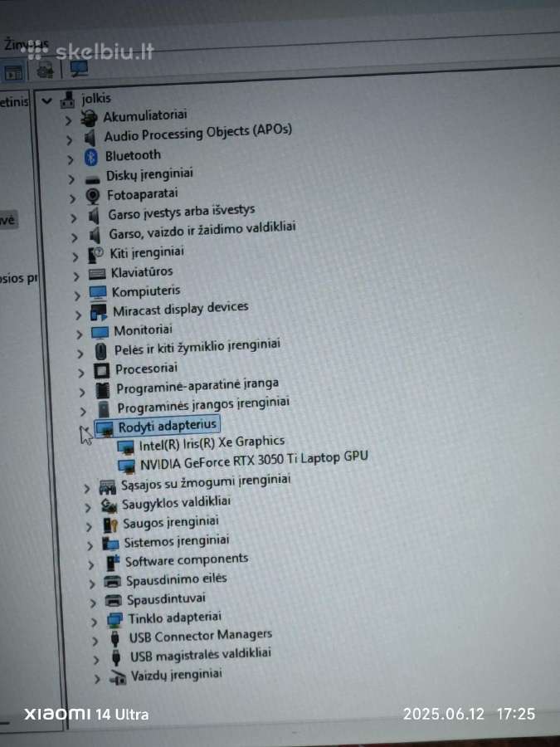Click the Kompiuteris monitor icon
The width and height of the screenshot is (560, 747).
tap(98, 292)
